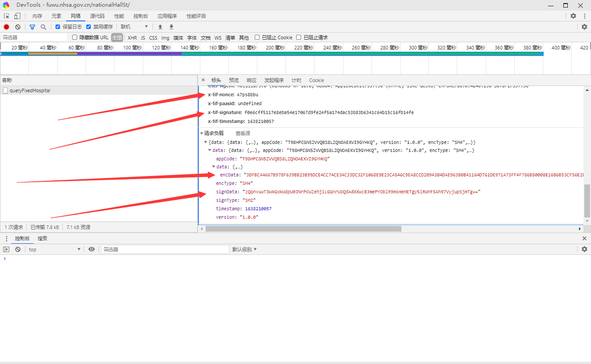Close the request details pane
The height and width of the screenshot is (364, 591).
(203, 80)
